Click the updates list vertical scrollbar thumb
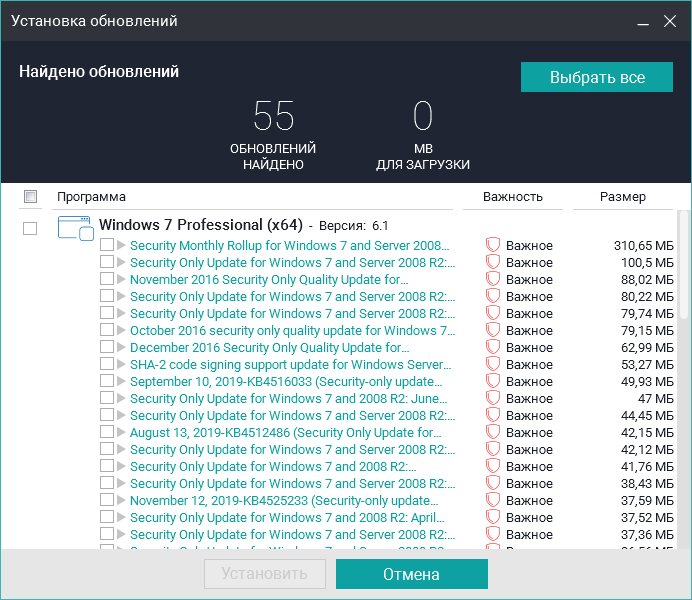Viewport: 692px width, 600px height. click(x=684, y=265)
